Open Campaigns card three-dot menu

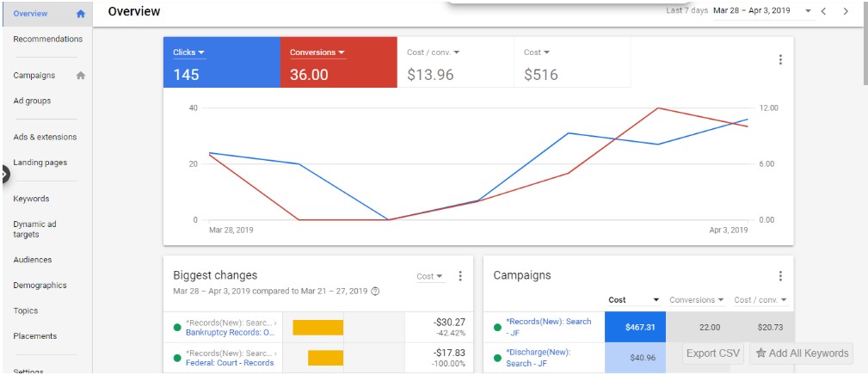click(x=780, y=276)
